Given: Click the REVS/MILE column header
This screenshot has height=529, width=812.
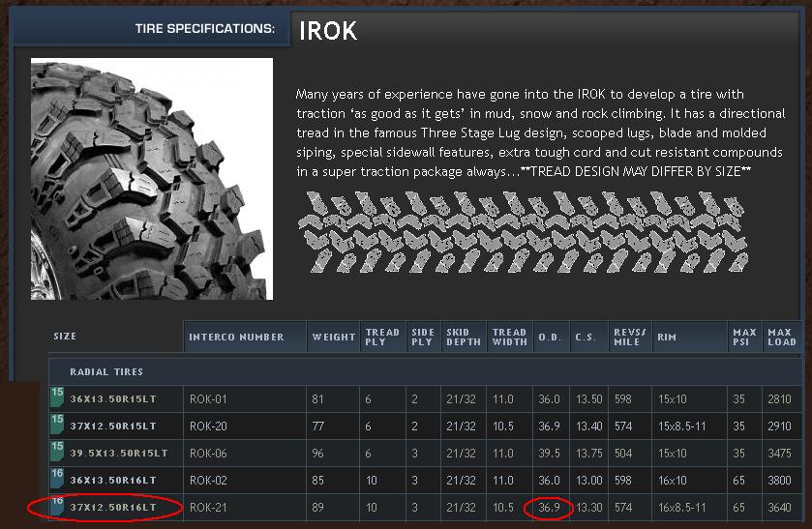Looking at the screenshot, I should (x=629, y=337).
